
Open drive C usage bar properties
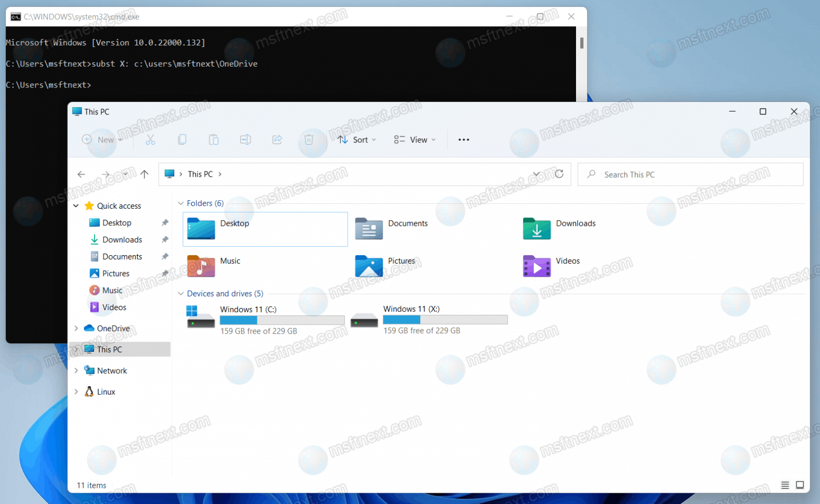coord(282,319)
